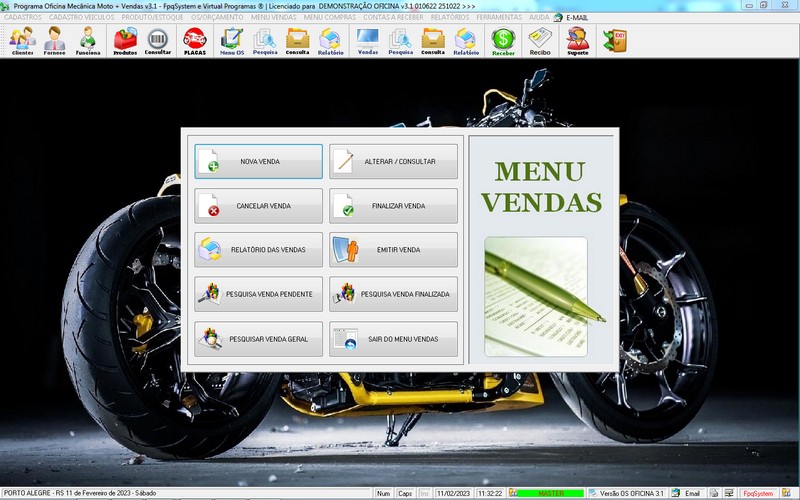The image size is (800, 500).
Task: Click CANCELAR VENDA button
Action: coord(258,206)
